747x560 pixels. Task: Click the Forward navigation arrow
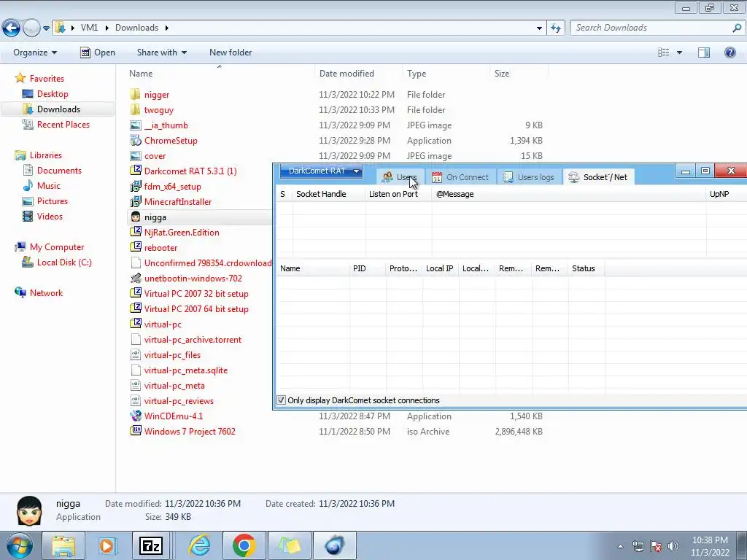pos(31,28)
